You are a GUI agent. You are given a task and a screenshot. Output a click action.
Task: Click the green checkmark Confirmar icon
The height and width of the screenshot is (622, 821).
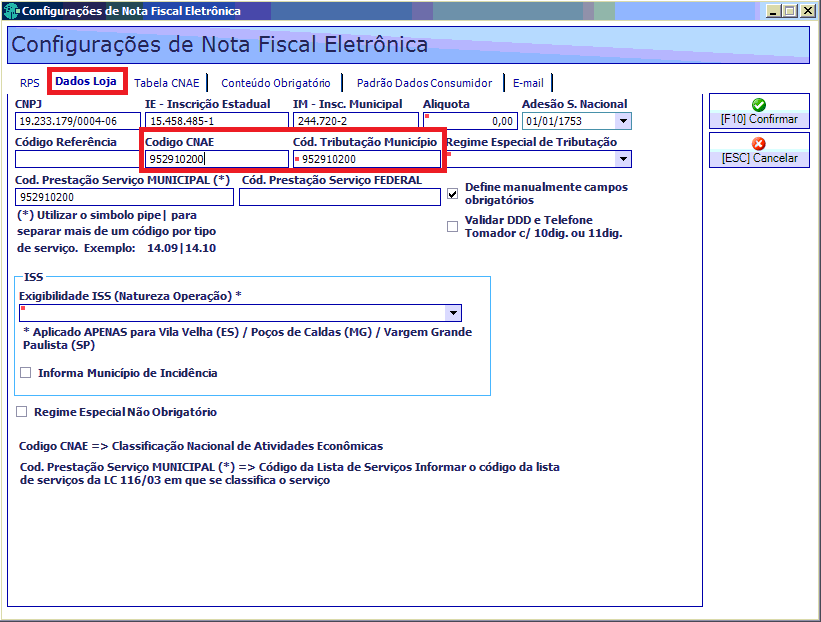pos(759,105)
